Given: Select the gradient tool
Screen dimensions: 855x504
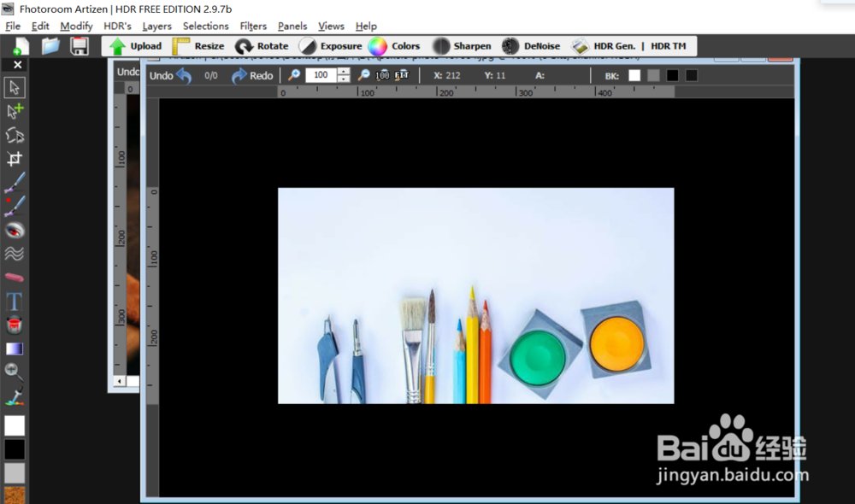Looking at the screenshot, I should (15, 349).
